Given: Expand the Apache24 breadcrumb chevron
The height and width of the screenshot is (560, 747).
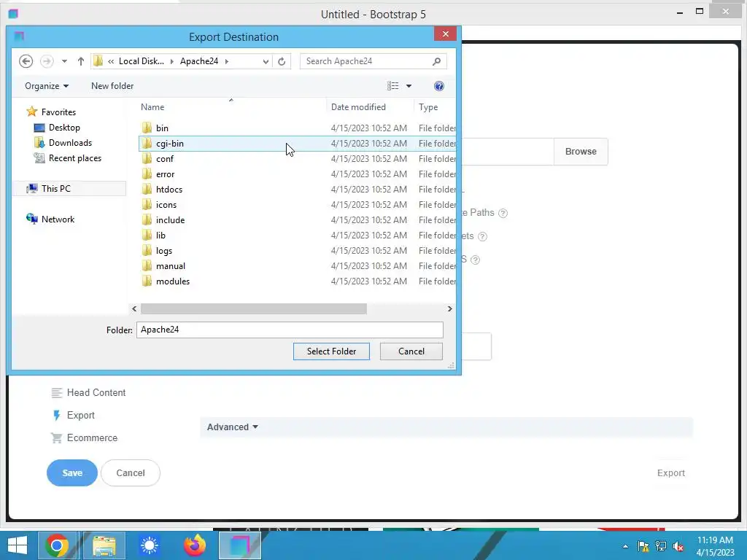Looking at the screenshot, I should pos(226,61).
